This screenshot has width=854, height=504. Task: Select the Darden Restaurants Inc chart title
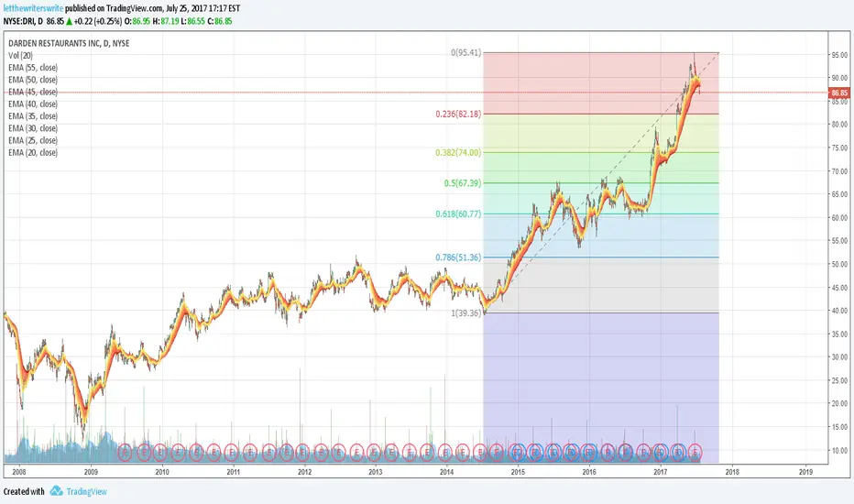coord(69,43)
